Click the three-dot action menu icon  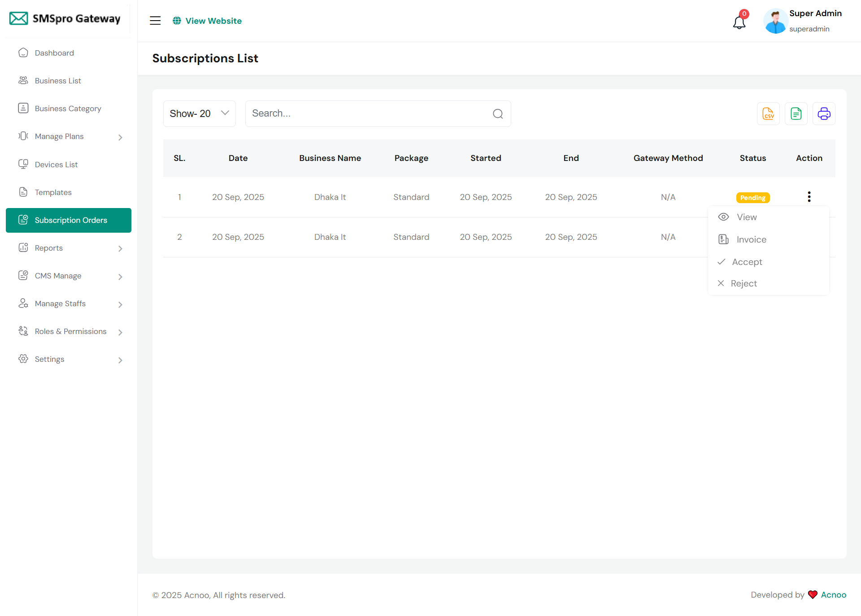click(x=809, y=197)
